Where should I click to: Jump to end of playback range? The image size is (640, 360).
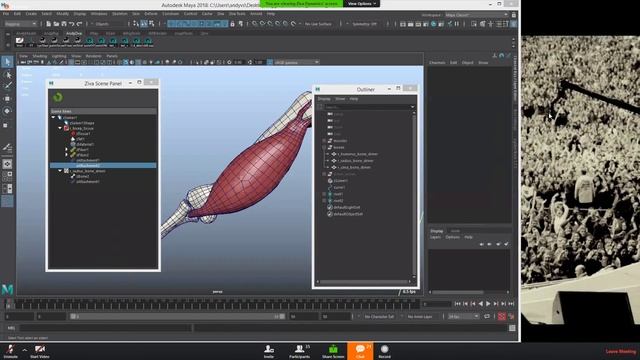click(511, 304)
